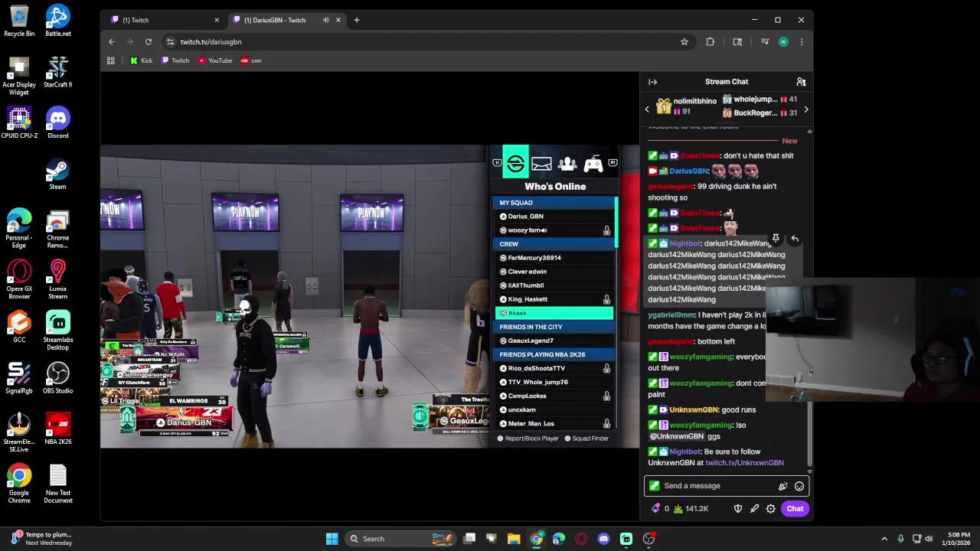The height and width of the screenshot is (551, 980).
Task: Show next gift leaderboard entries
Action: 805,109
